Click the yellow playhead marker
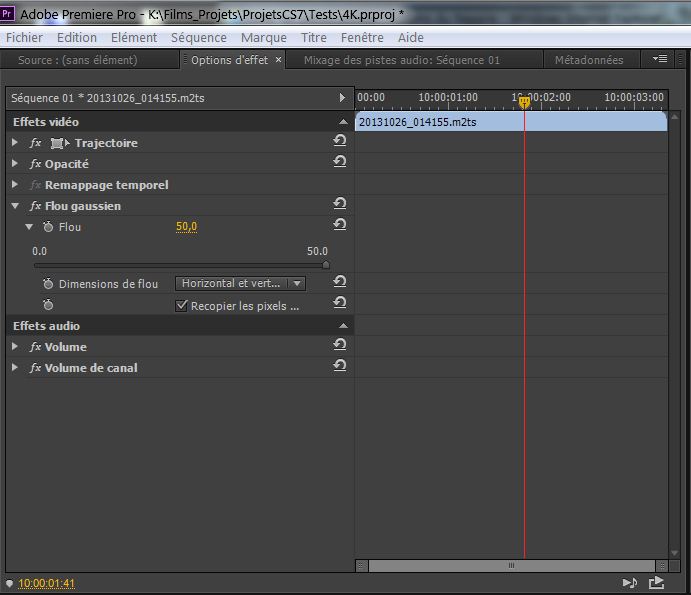 [x=524, y=102]
